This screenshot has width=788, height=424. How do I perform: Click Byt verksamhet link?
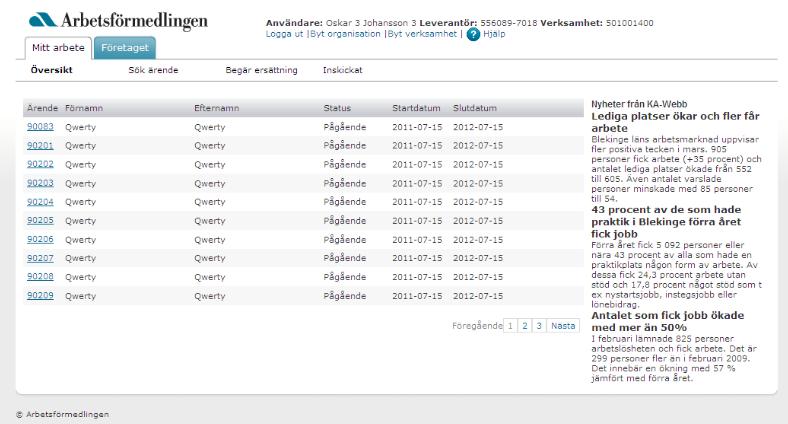(x=422, y=34)
